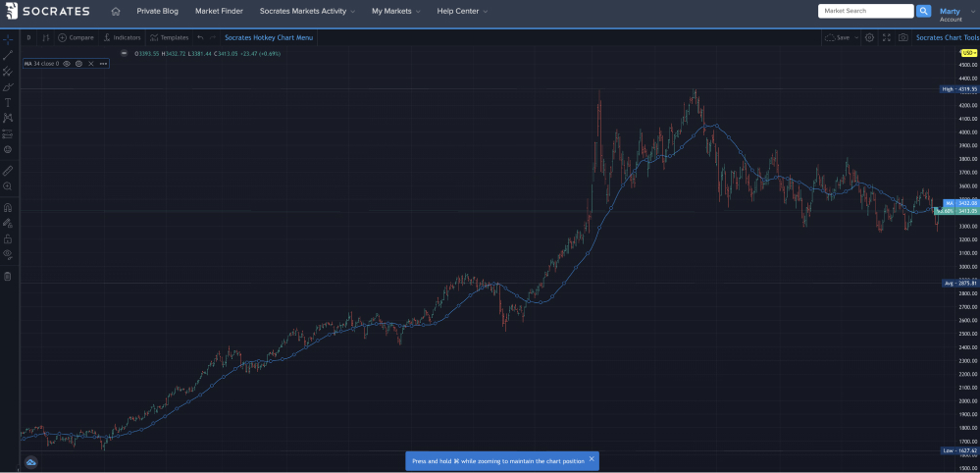Viewport: 980px width, 473px height.
Task: Select the brush drawing tool
Action: point(8,87)
